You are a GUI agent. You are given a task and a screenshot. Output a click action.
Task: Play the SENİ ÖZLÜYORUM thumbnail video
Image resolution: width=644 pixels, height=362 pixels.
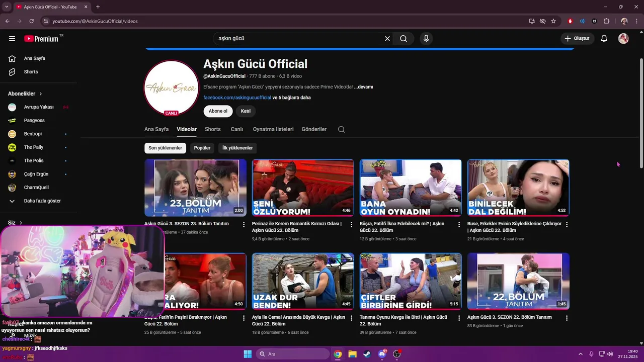pos(303,188)
